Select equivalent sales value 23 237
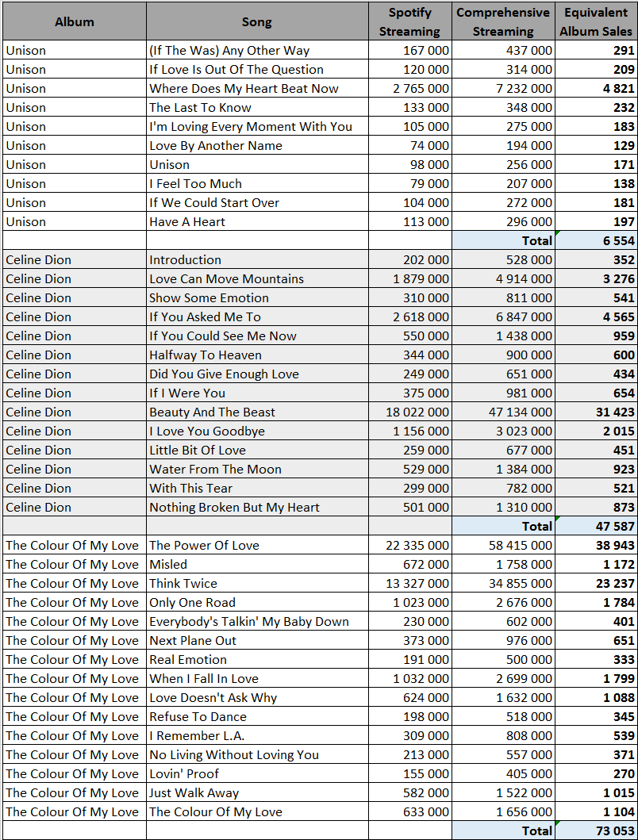The height and width of the screenshot is (840, 638). [x=596, y=583]
